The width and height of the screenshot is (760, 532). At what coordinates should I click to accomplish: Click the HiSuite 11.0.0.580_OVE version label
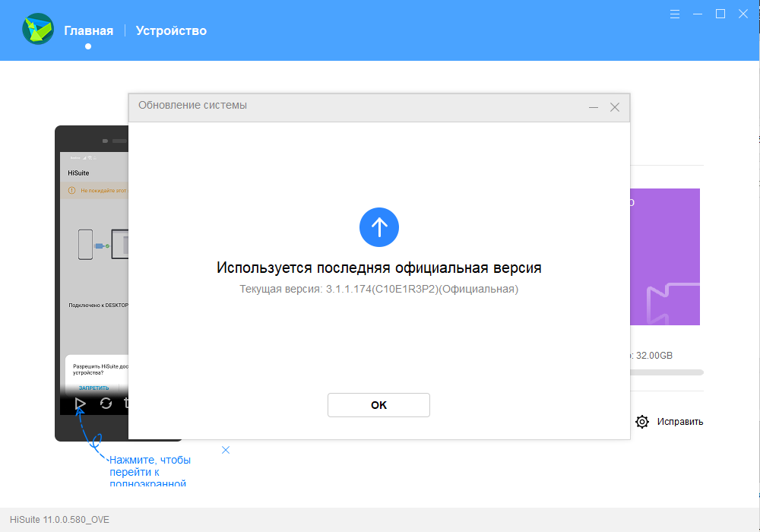tap(59, 519)
